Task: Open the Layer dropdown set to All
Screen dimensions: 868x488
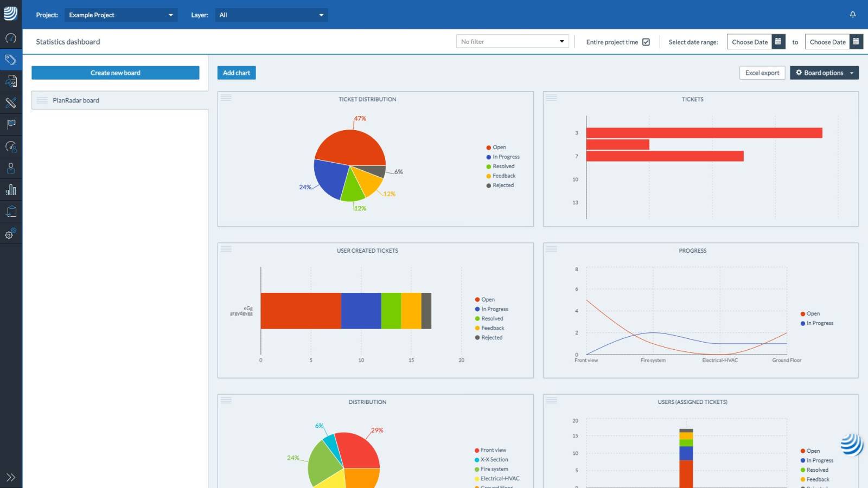Action: click(271, 15)
